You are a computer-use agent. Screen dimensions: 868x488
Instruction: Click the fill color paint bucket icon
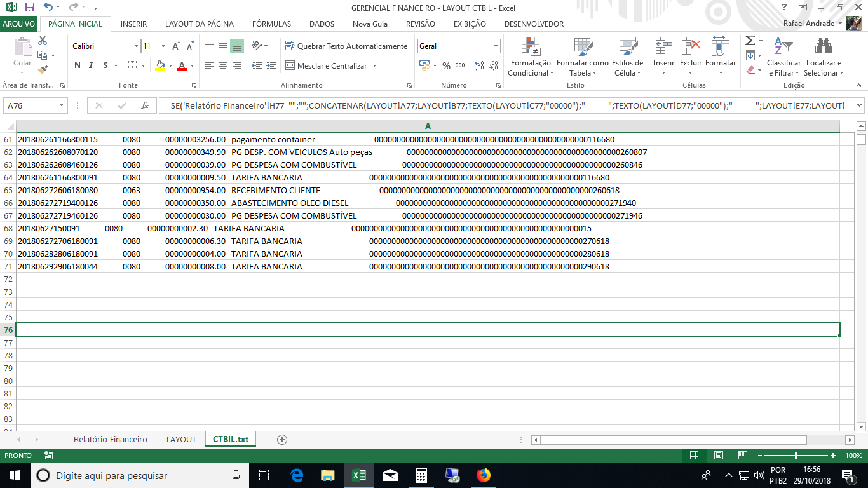160,65
